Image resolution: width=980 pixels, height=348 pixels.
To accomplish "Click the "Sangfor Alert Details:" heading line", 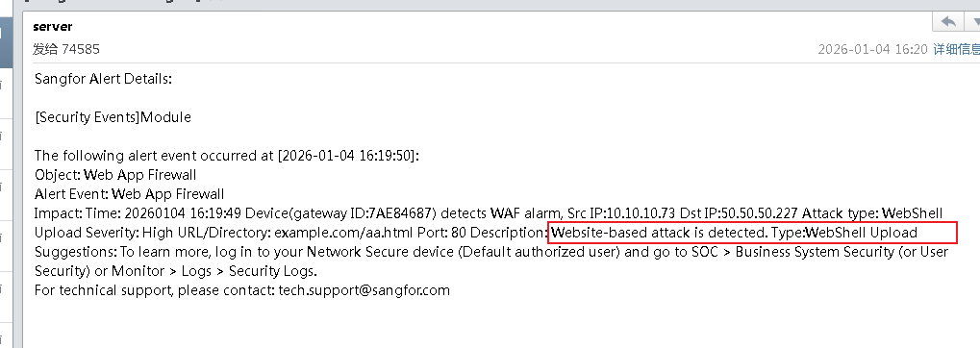I will click(x=103, y=79).
